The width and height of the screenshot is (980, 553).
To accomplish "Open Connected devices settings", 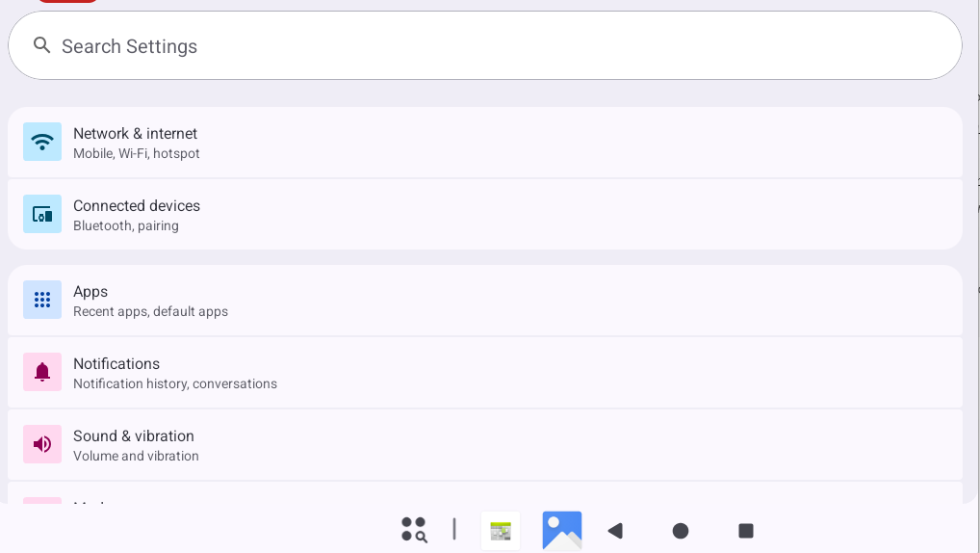I will tap(485, 215).
